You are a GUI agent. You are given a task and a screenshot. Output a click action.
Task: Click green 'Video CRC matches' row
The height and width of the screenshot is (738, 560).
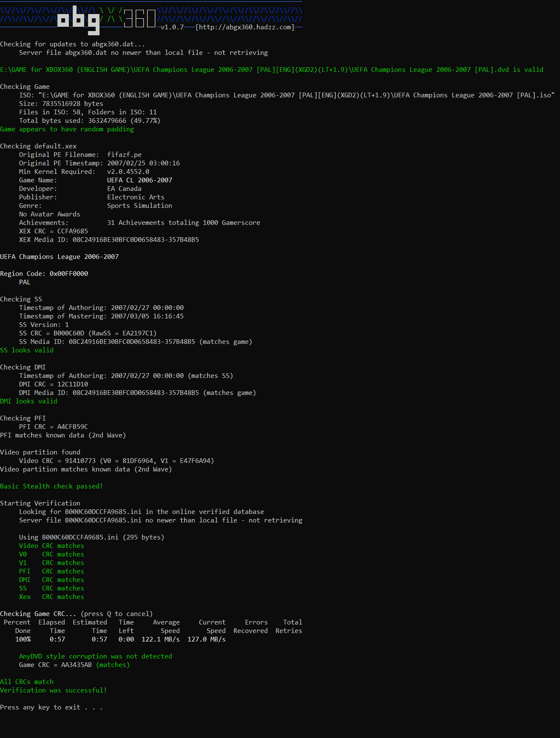pyautogui.click(x=51, y=546)
